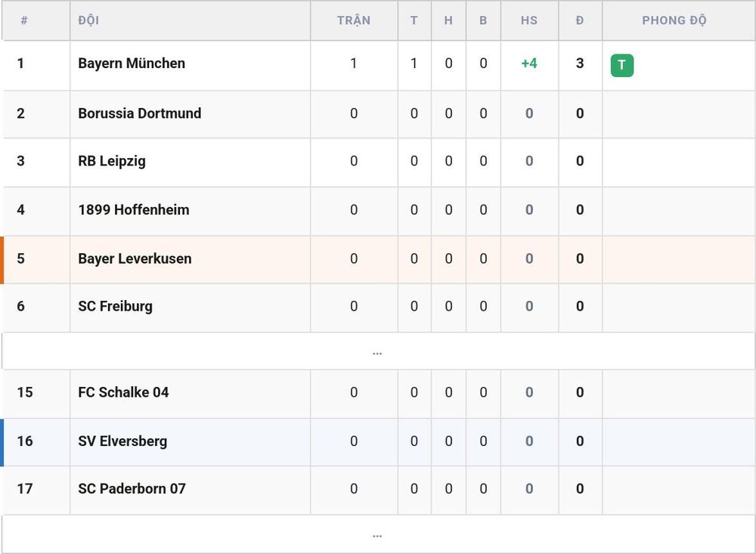Expand hidden rows after SC Freiburg
This screenshot has height=554, width=756.
point(377,352)
